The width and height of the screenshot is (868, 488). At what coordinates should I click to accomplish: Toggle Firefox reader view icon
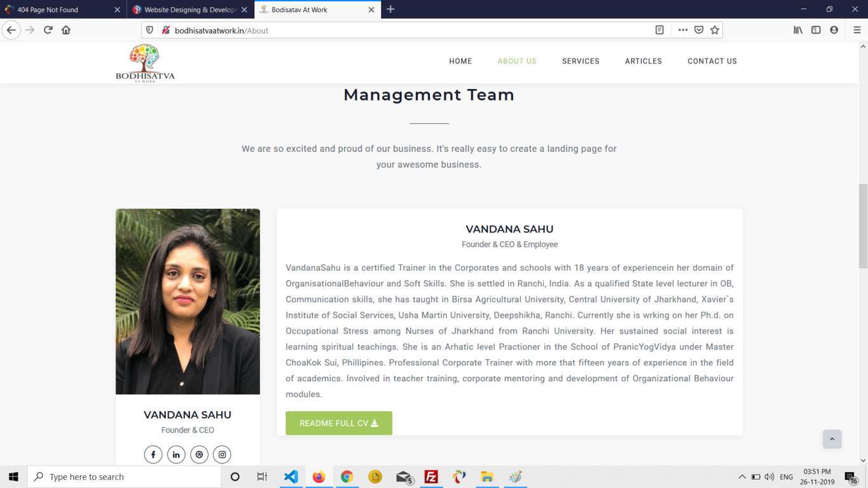click(x=659, y=30)
